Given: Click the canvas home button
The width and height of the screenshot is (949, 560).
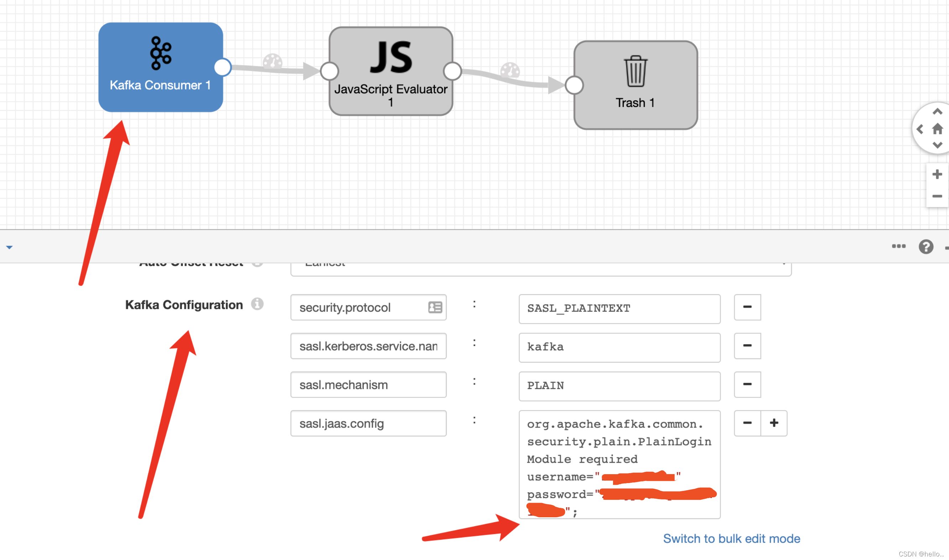Looking at the screenshot, I should [x=937, y=129].
